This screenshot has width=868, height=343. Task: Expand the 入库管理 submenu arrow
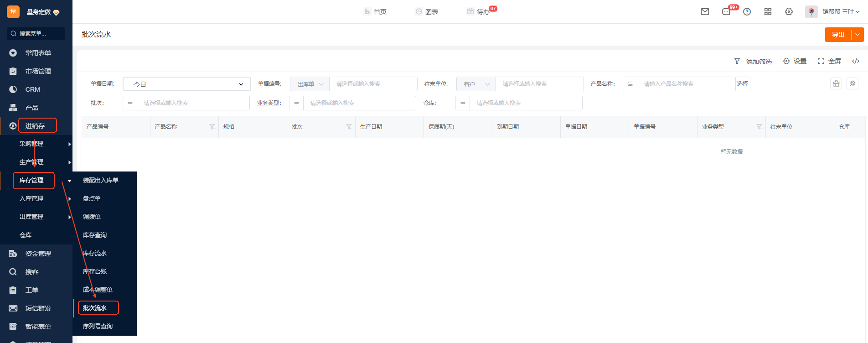(x=69, y=199)
